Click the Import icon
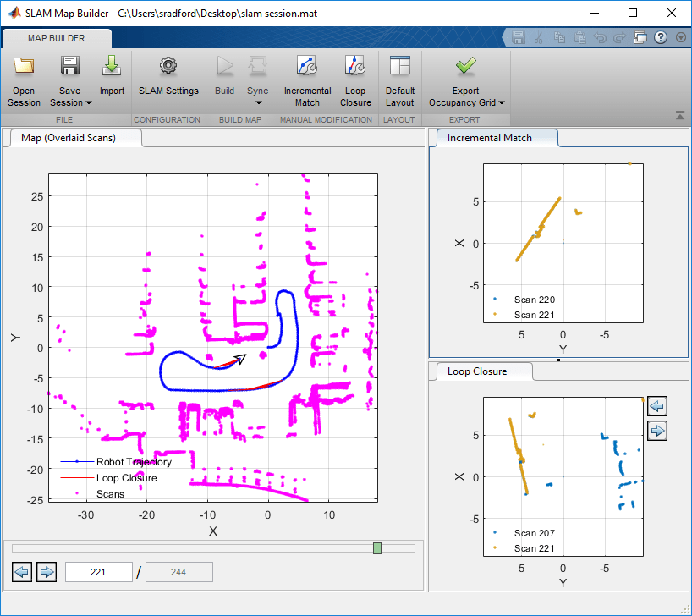This screenshot has height=616, width=692. pos(112,68)
